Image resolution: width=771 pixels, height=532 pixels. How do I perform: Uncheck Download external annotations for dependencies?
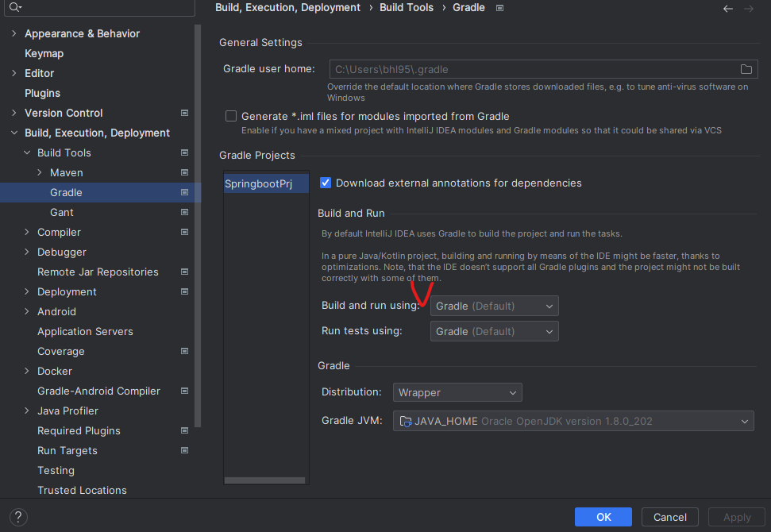coord(326,183)
